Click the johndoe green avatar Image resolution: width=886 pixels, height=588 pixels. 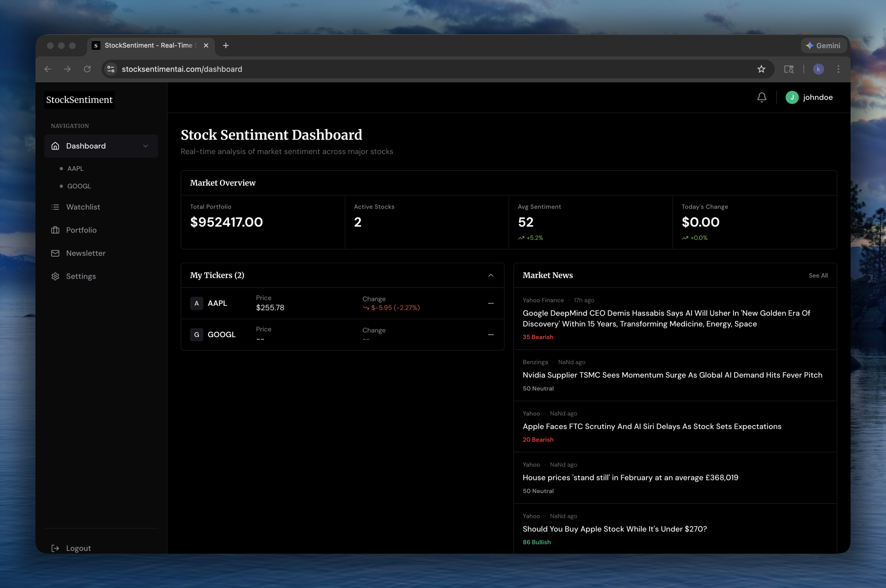click(x=792, y=97)
